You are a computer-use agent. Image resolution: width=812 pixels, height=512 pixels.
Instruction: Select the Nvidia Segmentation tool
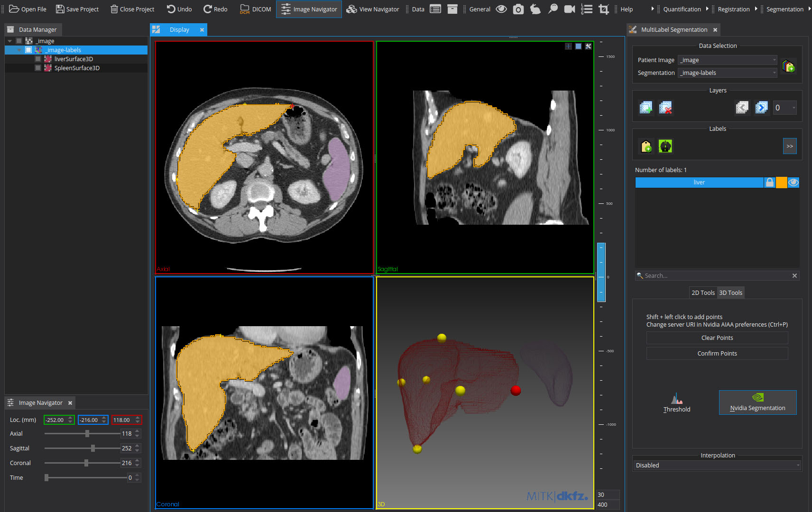(x=757, y=402)
